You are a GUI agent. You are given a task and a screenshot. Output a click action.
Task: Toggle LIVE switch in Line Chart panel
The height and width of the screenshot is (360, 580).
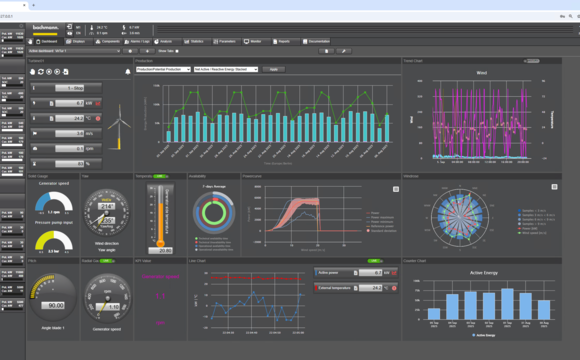point(375,261)
